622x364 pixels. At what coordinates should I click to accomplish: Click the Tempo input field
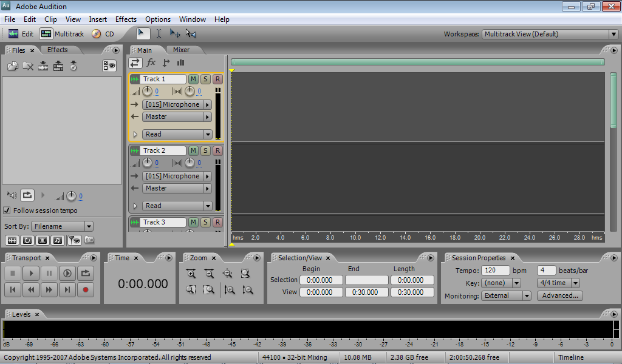click(x=496, y=271)
